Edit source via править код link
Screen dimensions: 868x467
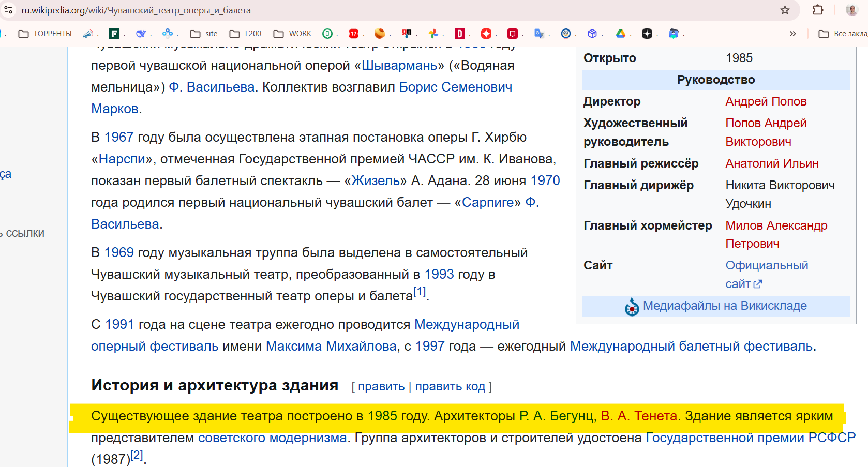(x=450, y=386)
